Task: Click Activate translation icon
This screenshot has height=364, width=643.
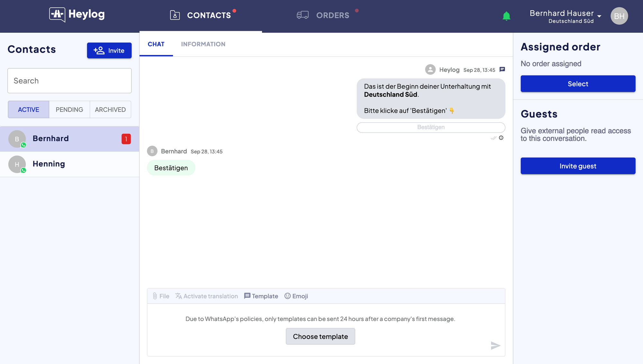Action: 178,296
